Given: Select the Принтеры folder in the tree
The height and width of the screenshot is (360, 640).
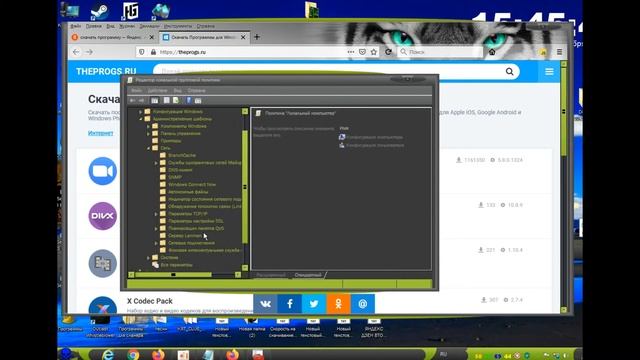Looking at the screenshot, I should click(171, 141).
